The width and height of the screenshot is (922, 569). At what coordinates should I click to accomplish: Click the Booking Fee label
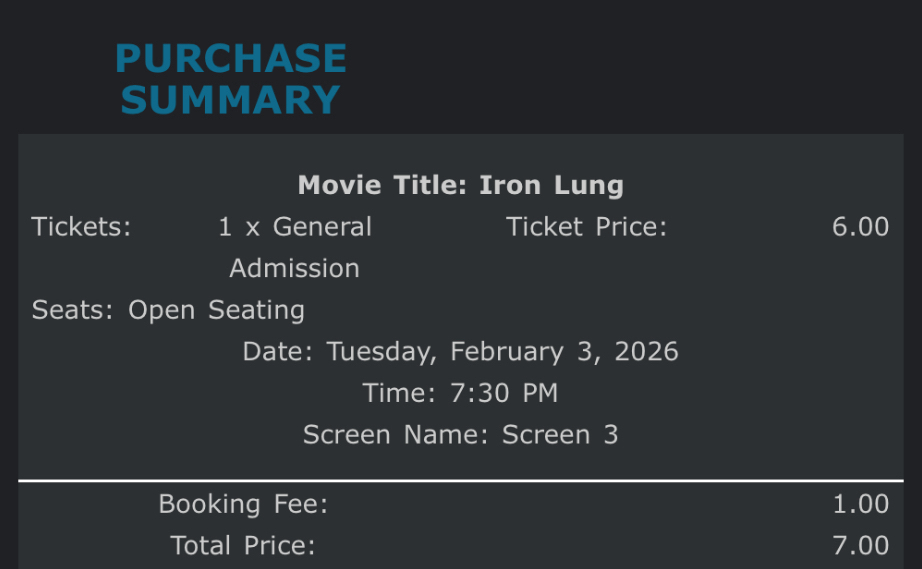(x=243, y=504)
